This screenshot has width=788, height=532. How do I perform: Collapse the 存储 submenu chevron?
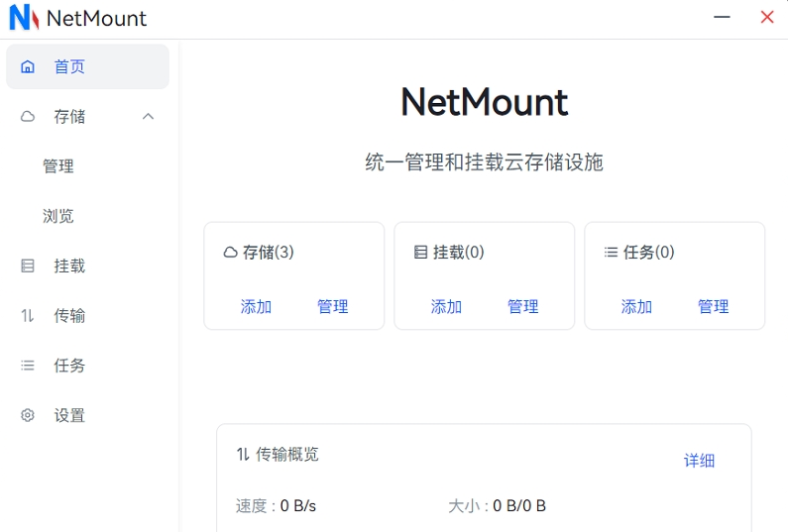pyautogui.click(x=149, y=117)
